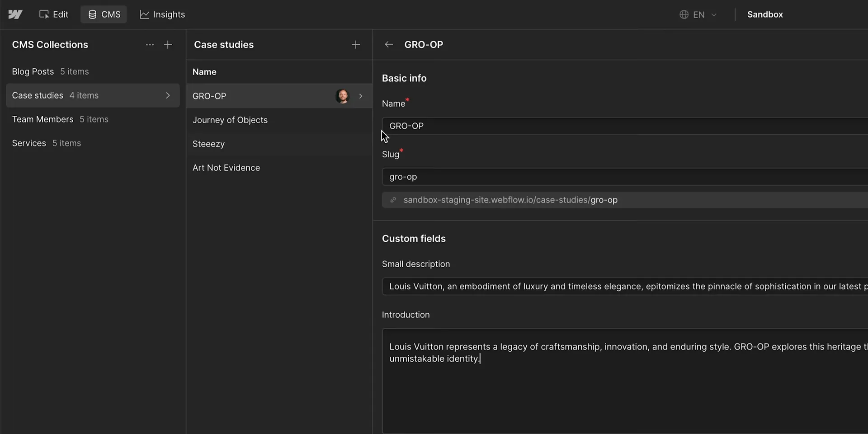Screen dimensions: 868x434
Task: Select the Team Members collection
Action: pos(93,119)
